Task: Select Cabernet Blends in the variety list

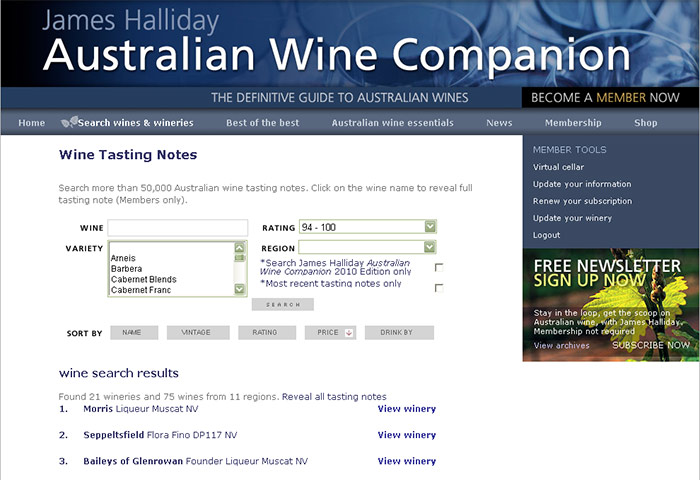Action: [x=143, y=280]
